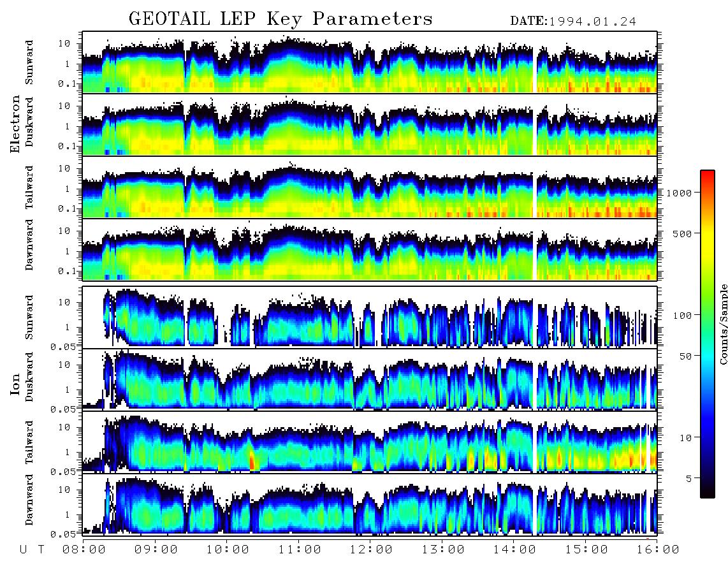Click the "GEOTAIL LEP Key Parameters" title
This screenshot has height=561, width=728.
pyautogui.click(x=280, y=19)
